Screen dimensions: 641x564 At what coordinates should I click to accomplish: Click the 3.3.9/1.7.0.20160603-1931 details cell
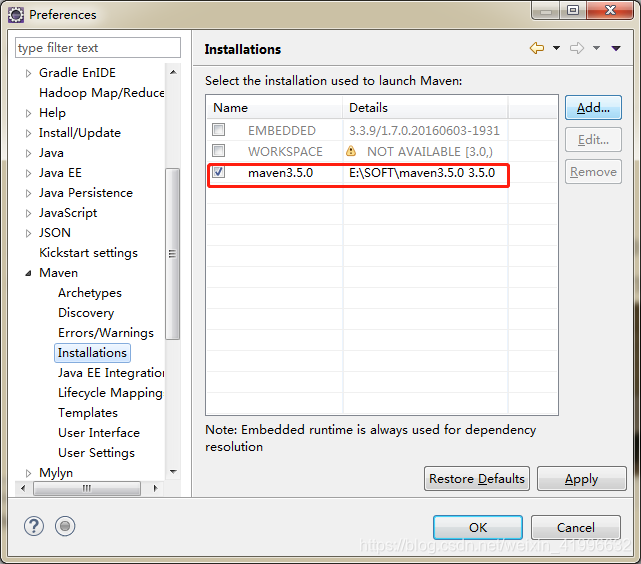(424, 131)
